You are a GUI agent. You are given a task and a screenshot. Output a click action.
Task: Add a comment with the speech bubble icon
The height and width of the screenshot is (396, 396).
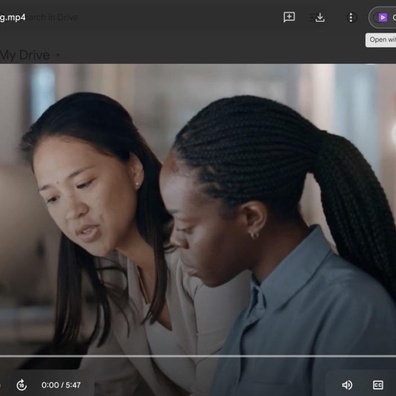click(x=289, y=17)
